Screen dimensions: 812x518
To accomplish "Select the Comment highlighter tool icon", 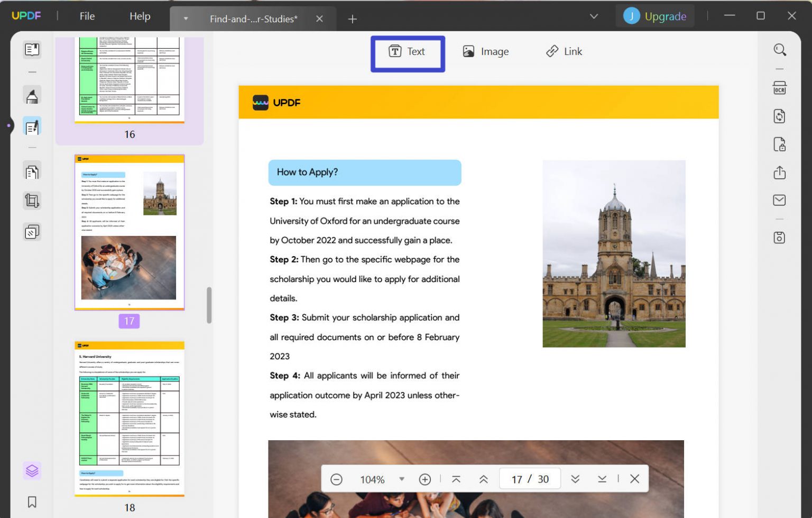I will click(32, 96).
